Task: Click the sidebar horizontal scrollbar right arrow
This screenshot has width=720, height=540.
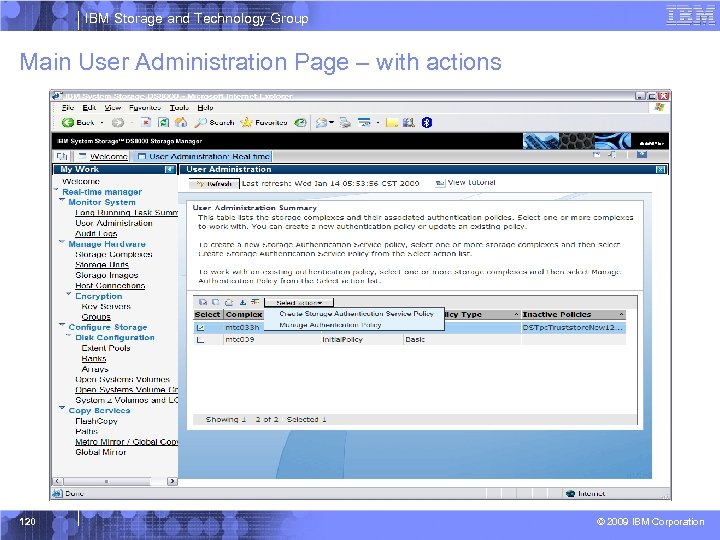Action: point(172,481)
